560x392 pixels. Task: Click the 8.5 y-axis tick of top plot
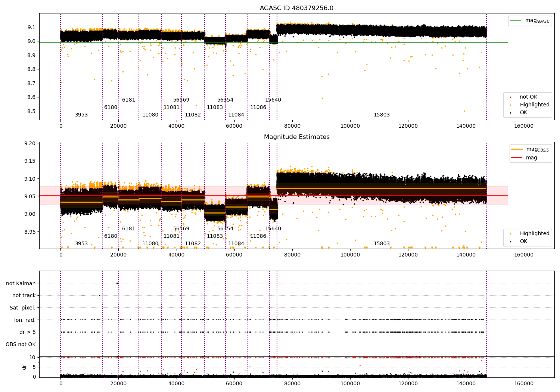[31, 111]
